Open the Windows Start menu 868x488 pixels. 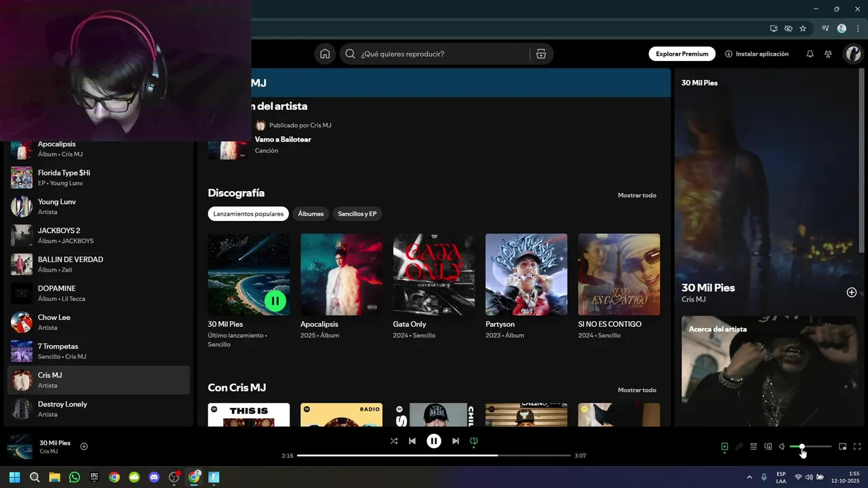click(x=14, y=477)
